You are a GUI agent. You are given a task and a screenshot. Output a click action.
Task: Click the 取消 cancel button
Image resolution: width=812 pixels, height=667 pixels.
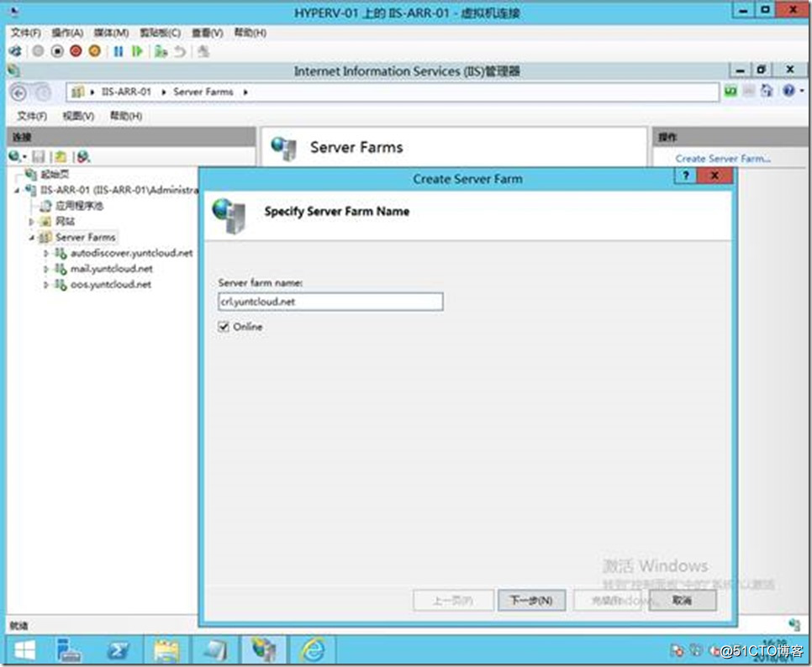tap(682, 601)
